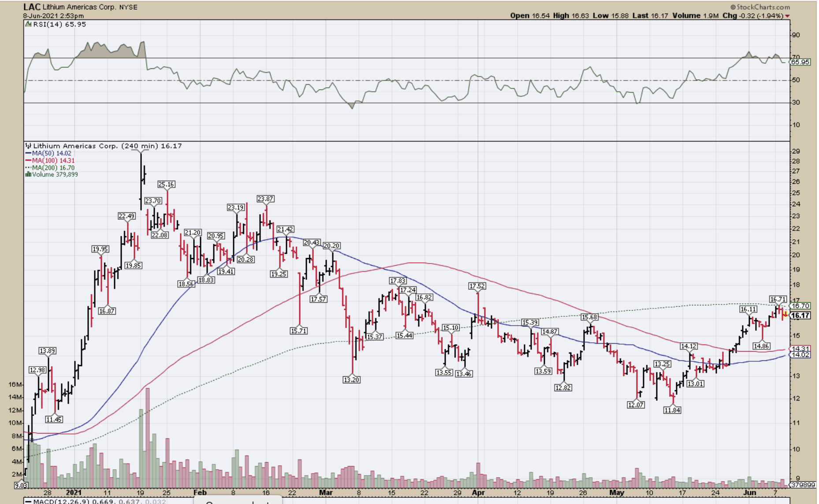This screenshot has width=819, height=504.
Task: Click the 21.42 price label
Action: [285, 229]
